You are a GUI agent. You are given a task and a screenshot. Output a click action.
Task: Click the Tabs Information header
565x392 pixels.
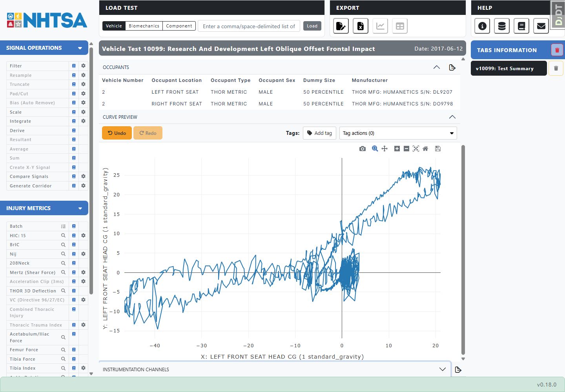coord(507,50)
